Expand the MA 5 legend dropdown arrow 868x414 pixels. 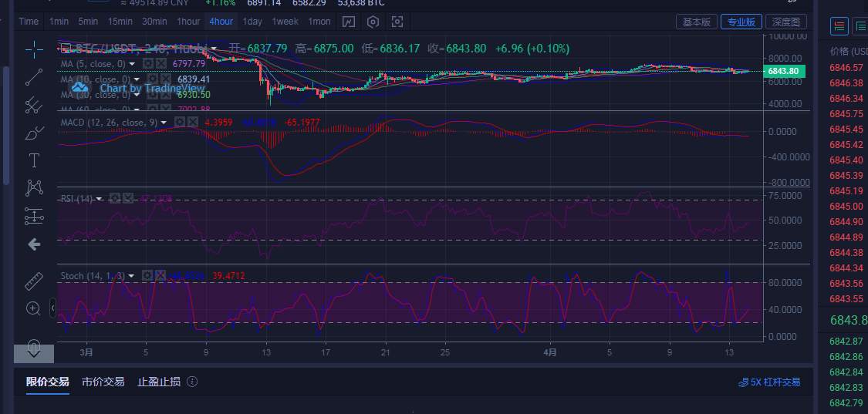click(x=132, y=64)
